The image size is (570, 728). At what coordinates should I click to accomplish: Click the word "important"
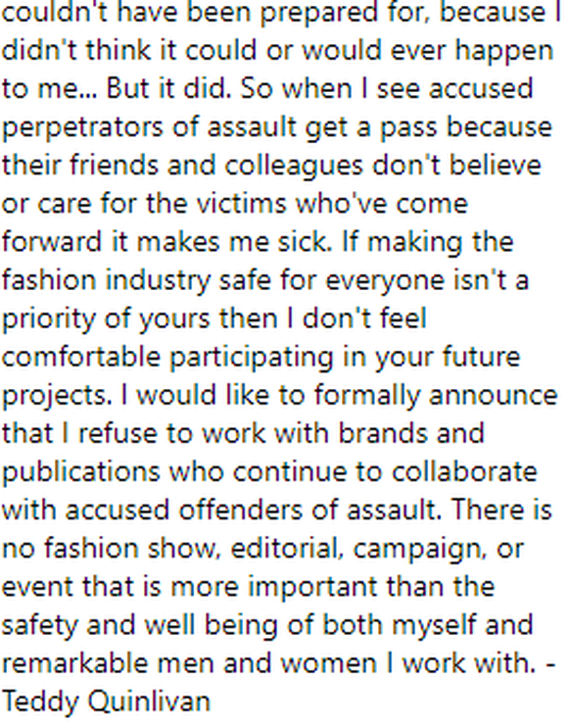pyautogui.click(x=312, y=587)
